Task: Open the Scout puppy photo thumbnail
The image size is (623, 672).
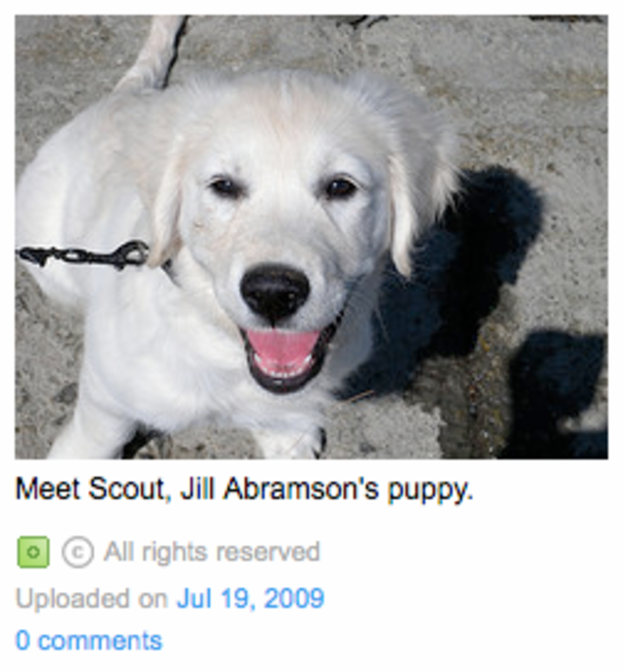Action: [x=311, y=237]
